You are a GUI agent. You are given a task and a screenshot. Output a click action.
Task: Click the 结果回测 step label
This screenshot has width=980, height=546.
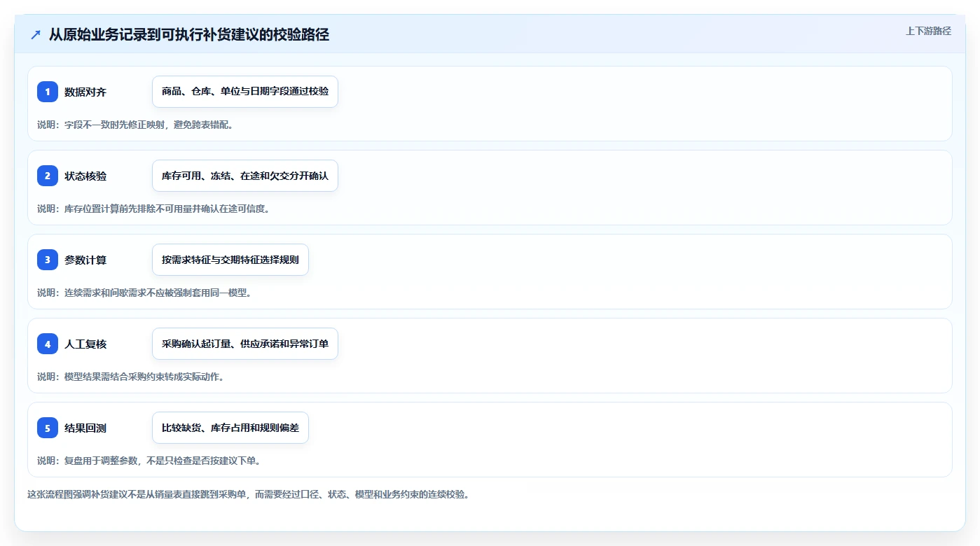click(x=85, y=428)
